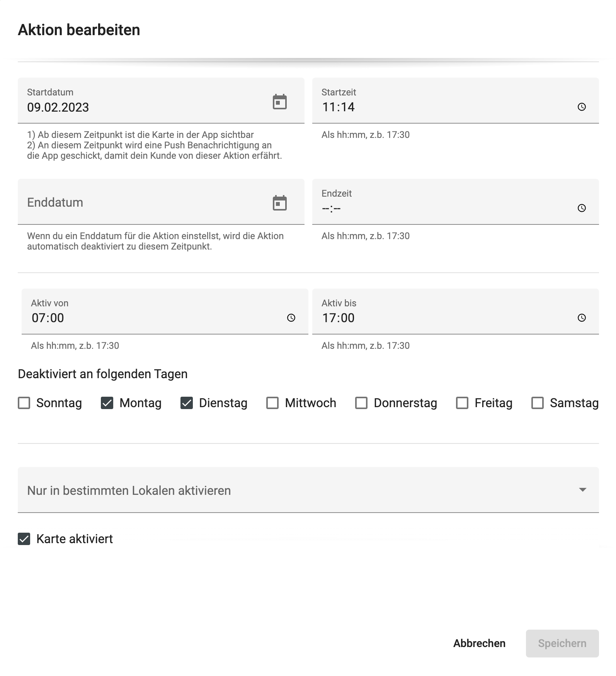Uncheck the Montag checkbox
616x676 pixels.
click(x=107, y=403)
